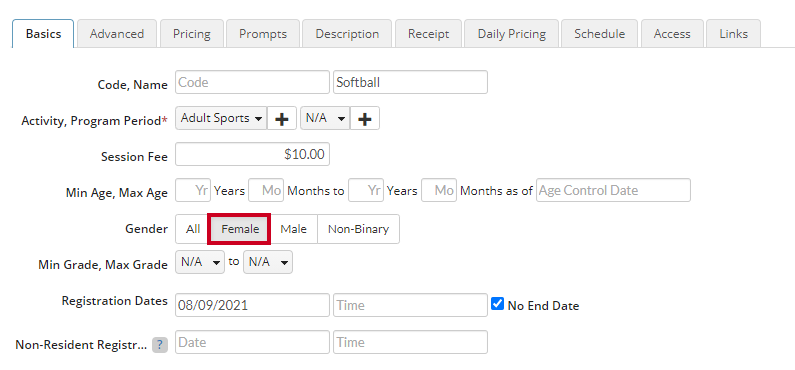Open the Max Grade dropdown
The width and height of the screenshot is (795, 370).
268,262
